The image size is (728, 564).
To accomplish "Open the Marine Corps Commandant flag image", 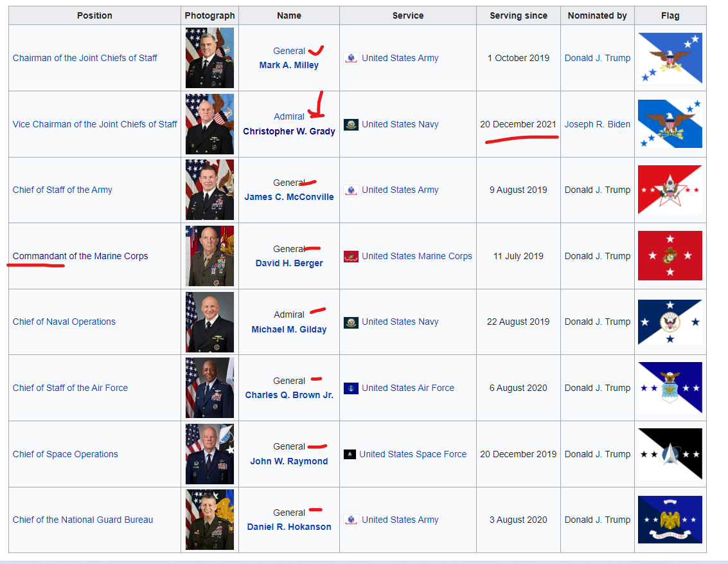I will point(670,255).
